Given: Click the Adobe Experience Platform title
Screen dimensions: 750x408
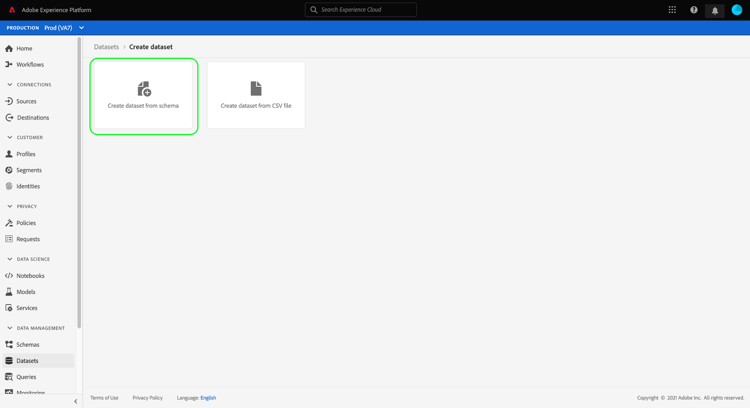Looking at the screenshot, I should [56, 10].
